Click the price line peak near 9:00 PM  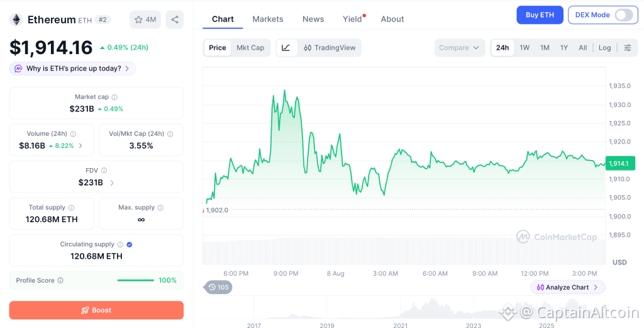pyautogui.click(x=285, y=91)
